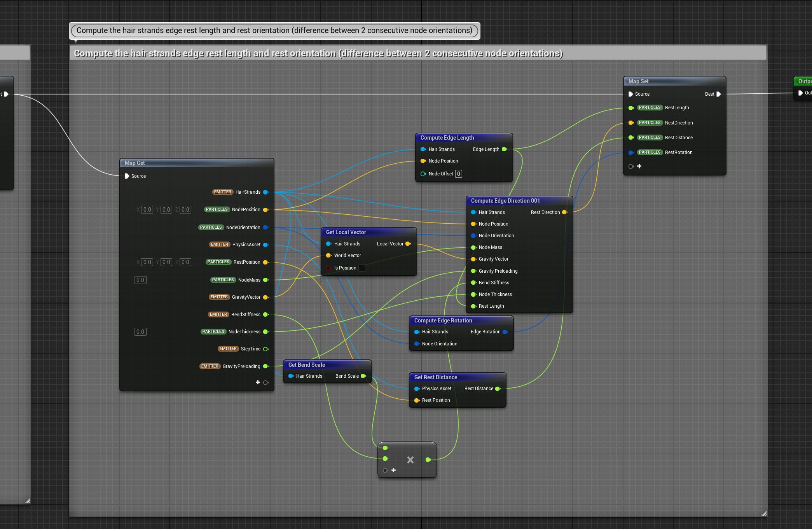The image size is (812, 529).
Task: Select the Compute Edge Rotation node title
Action: point(443,321)
